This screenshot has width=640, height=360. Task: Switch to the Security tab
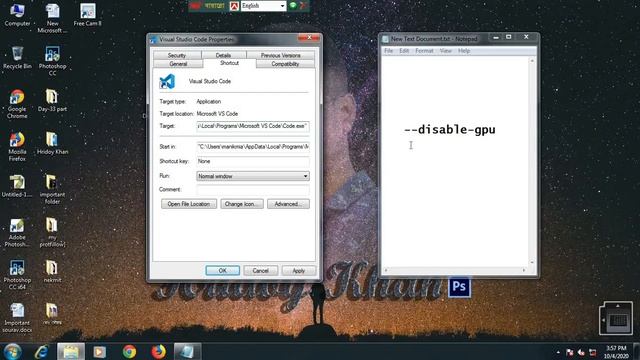coord(177,55)
